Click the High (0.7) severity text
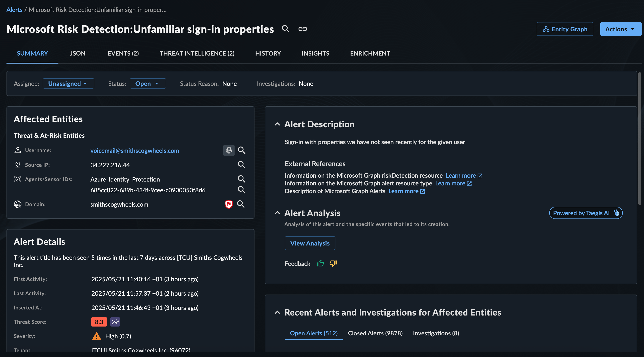The image size is (644, 357). tap(118, 336)
